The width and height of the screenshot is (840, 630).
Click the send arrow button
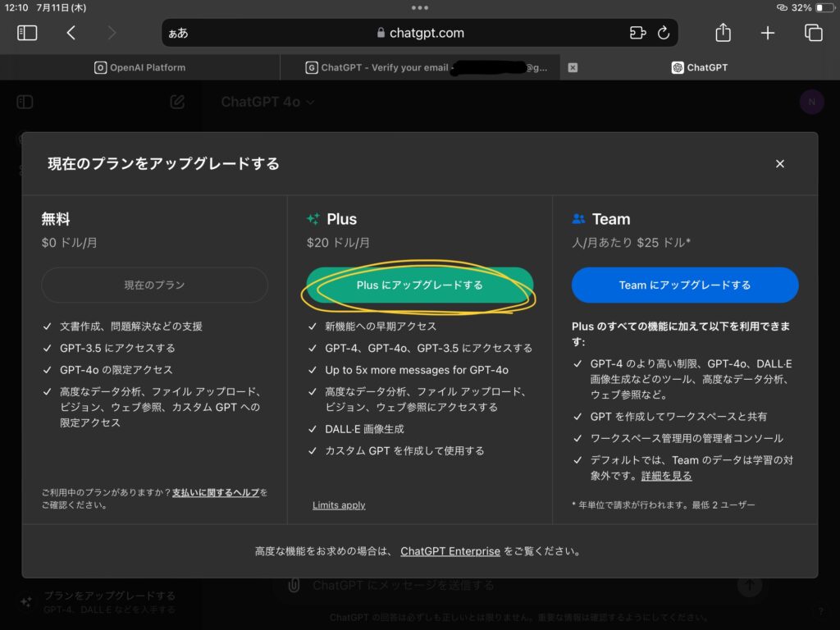750,585
